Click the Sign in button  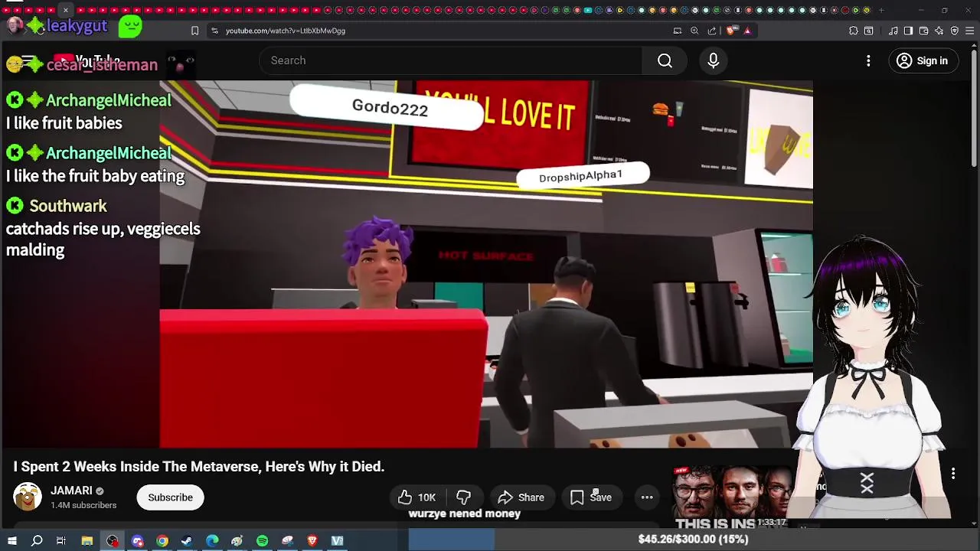pyautogui.click(x=923, y=60)
